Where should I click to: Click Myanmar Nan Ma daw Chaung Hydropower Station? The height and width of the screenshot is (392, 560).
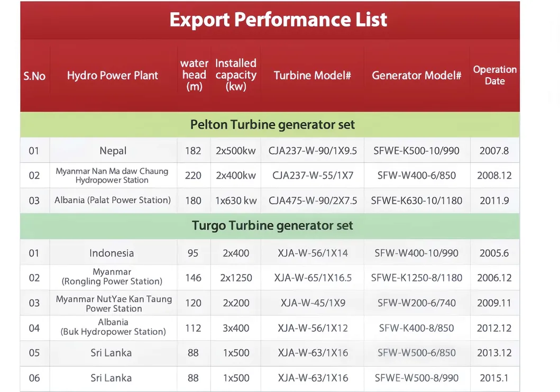113,175
